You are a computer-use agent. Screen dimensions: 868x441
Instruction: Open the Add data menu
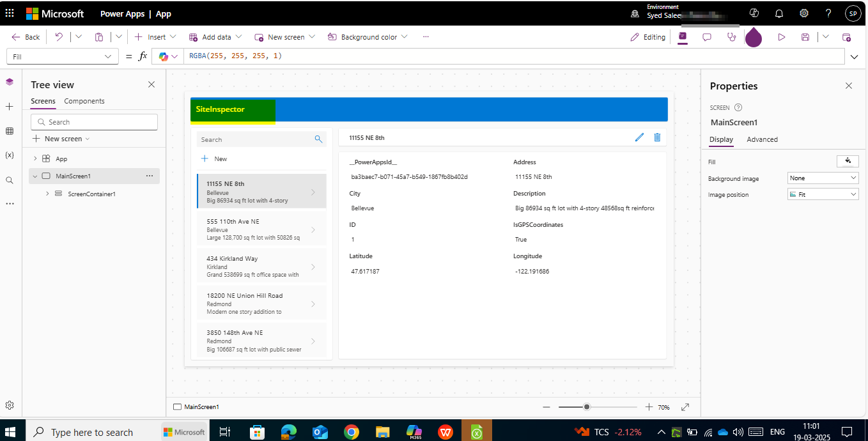[215, 37]
